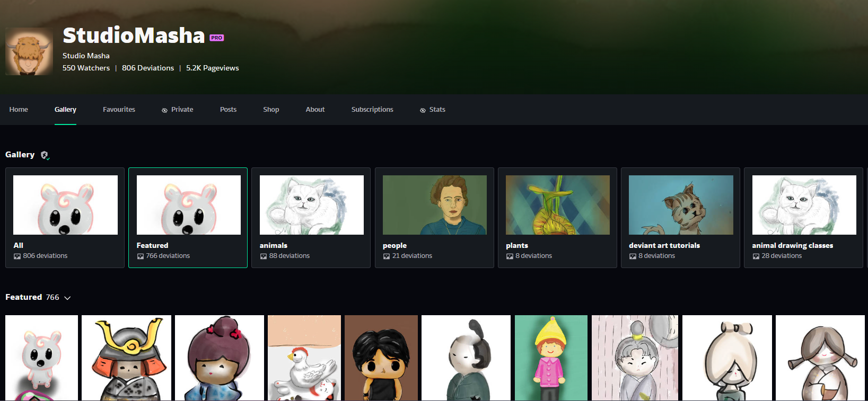Expand the Featured 766 dropdown chevron
The image size is (868, 401).
[67, 298]
